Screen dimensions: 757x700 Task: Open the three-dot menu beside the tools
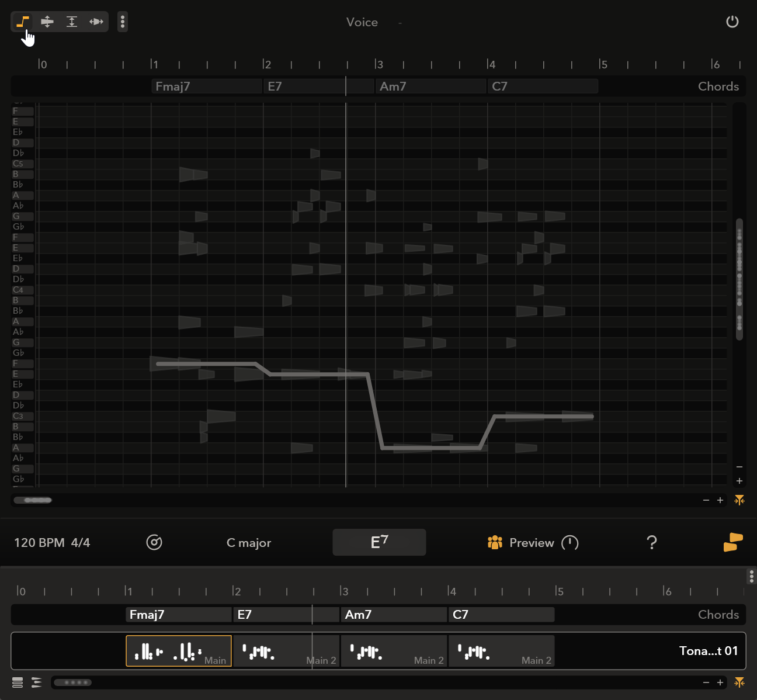click(x=123, y=22)
